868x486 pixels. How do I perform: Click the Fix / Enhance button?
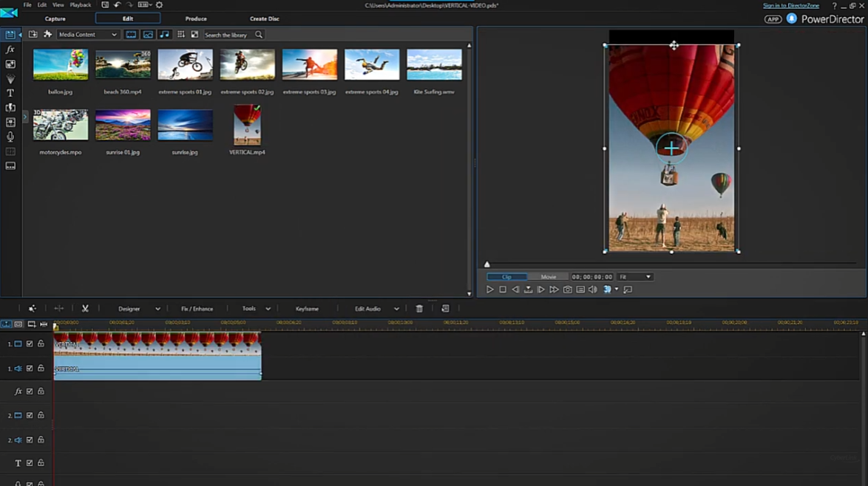pyautogui.click(x=197, y=309)
